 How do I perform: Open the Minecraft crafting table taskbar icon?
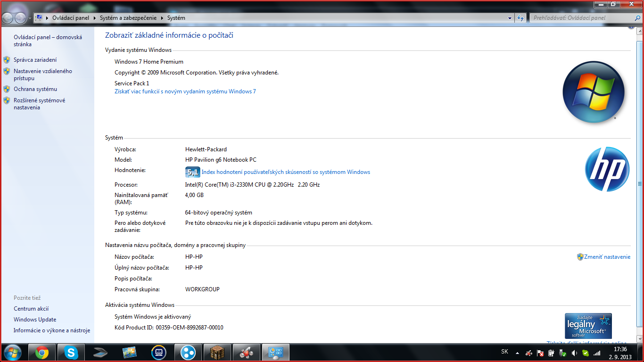tap(217, 352)
